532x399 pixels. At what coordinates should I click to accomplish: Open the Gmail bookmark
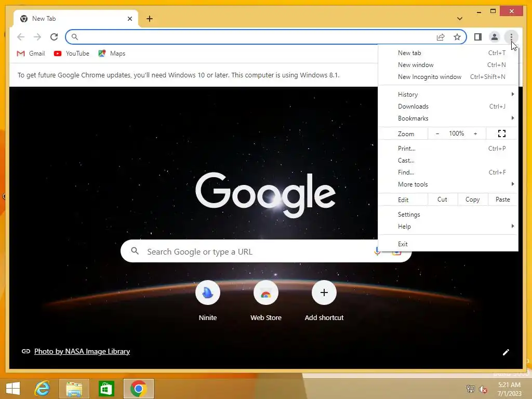coord(31,54)
